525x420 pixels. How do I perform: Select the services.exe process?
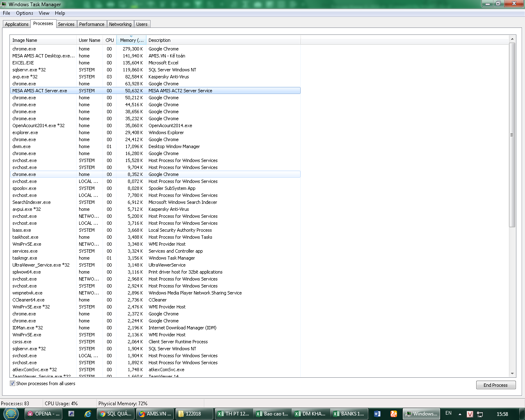click(155, 251)
